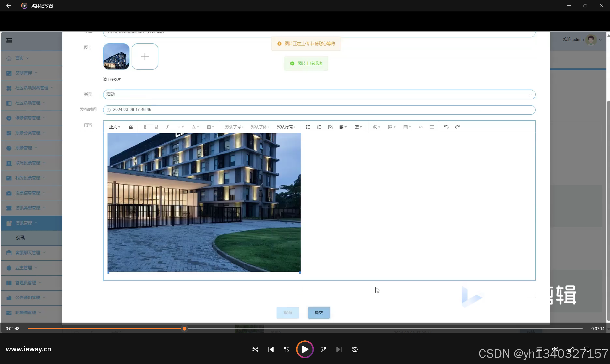Apply underline formatting in editor
Screen dimensions: 610x364
click(156, 127)
